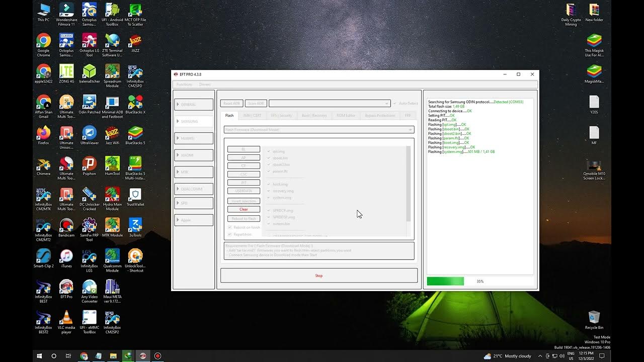Open Octoplus LG Tool desktop icon
This screenshot has height=362, width=644.
[89, 44]
